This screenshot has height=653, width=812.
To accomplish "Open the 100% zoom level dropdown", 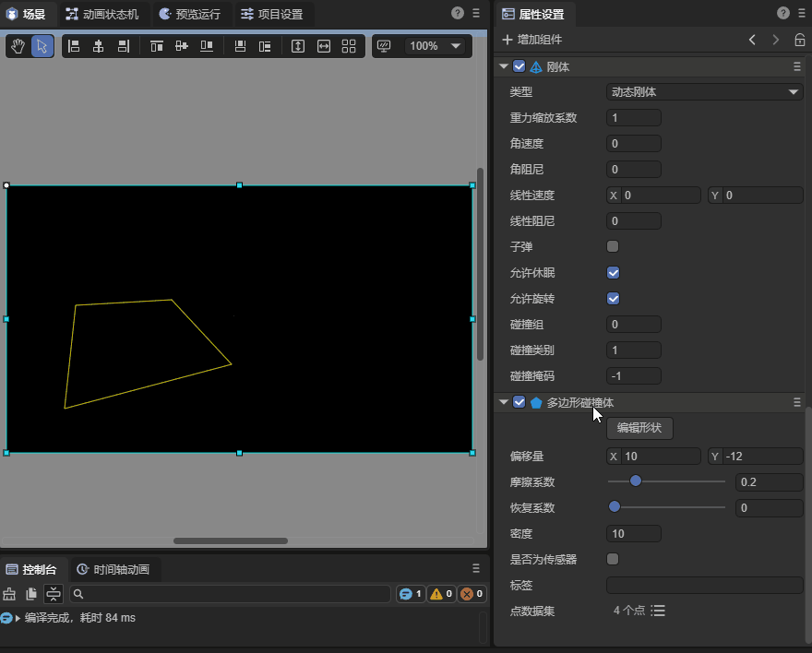I will [436, 46].
